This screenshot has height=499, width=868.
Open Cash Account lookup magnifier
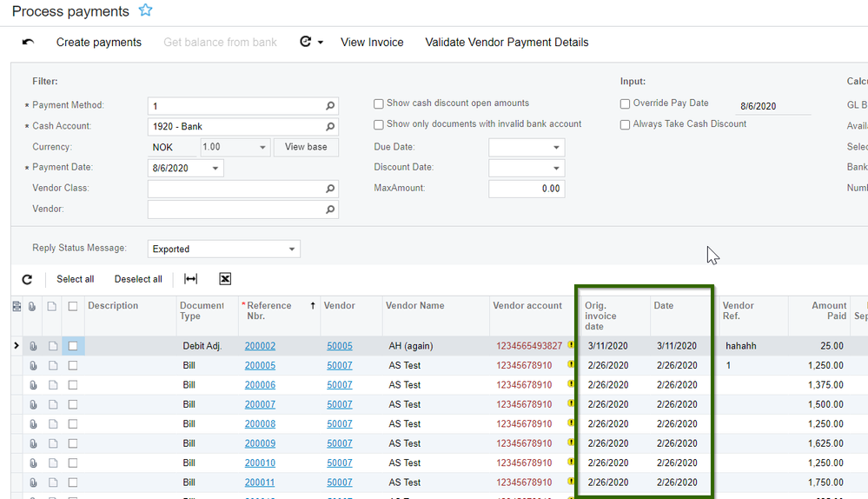click(330, 127)
